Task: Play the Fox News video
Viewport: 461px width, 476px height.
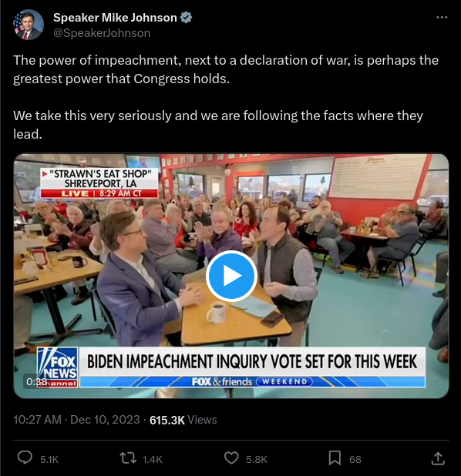Action: pos(231,276)
